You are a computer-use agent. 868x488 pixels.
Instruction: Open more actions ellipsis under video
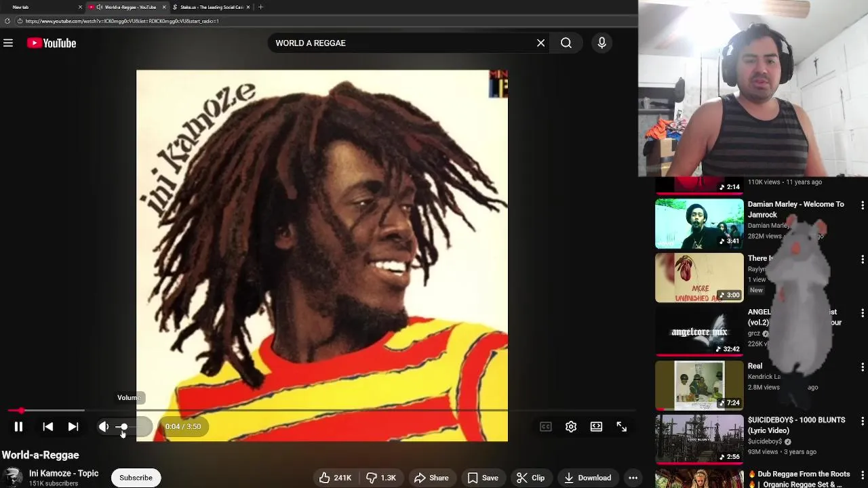coord(633,478)
